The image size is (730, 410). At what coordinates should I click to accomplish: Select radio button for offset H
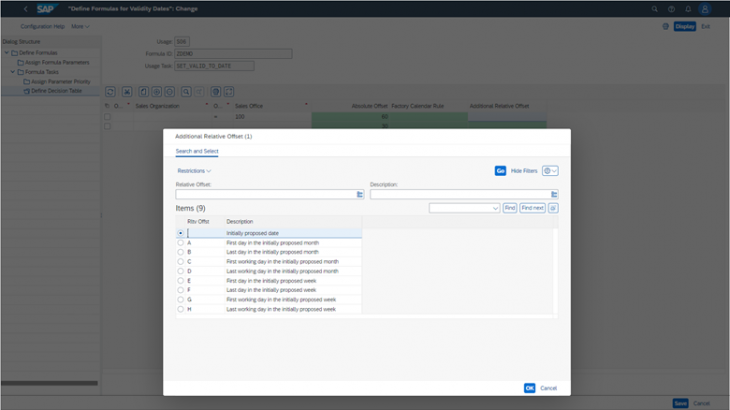coord(181,309)
